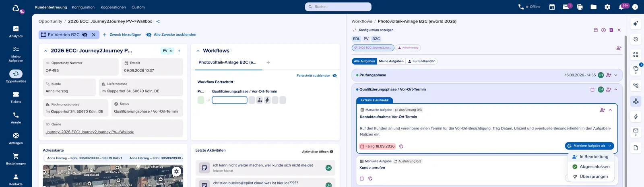
Task: Open the Kooperationen menu
Action: [x=113, y=7]
